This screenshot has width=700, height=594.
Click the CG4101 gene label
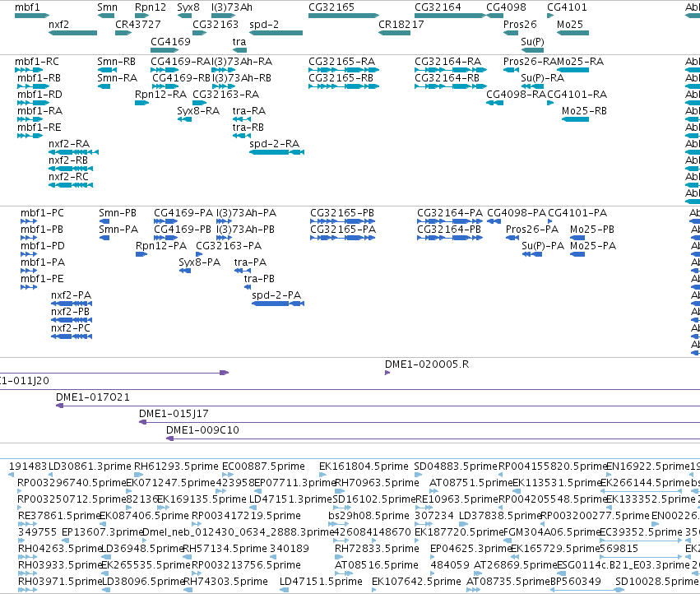coord(567,7)
